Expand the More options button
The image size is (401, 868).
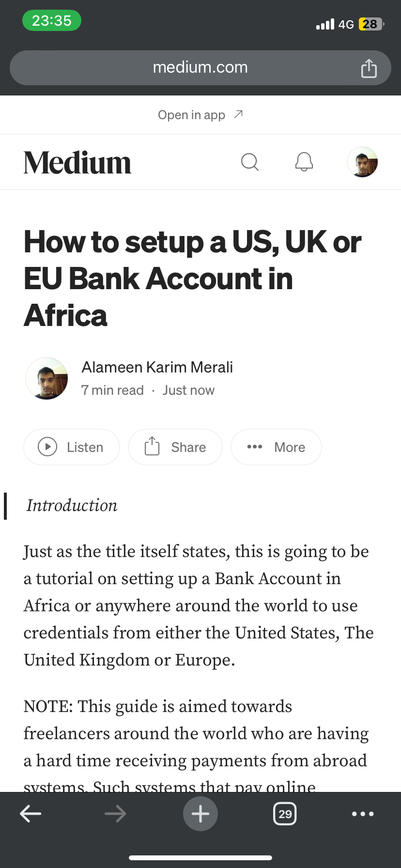pos(276,447)
